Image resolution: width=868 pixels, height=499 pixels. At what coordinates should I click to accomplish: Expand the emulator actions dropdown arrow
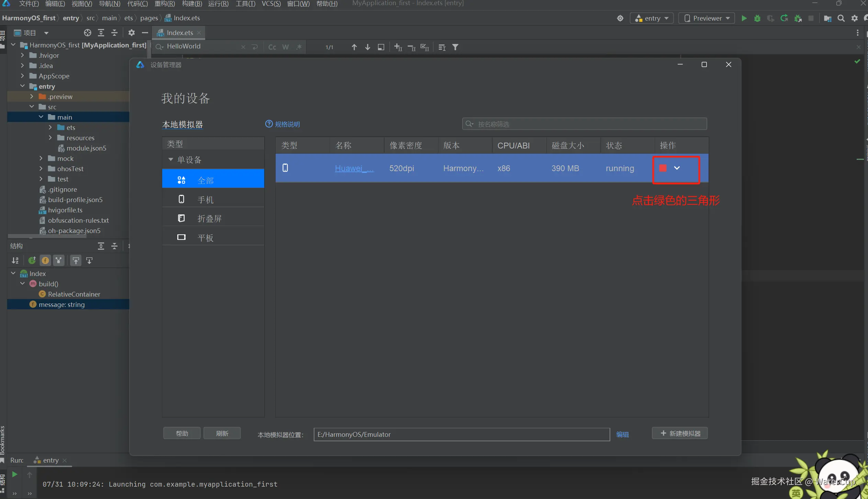point(677,168)
